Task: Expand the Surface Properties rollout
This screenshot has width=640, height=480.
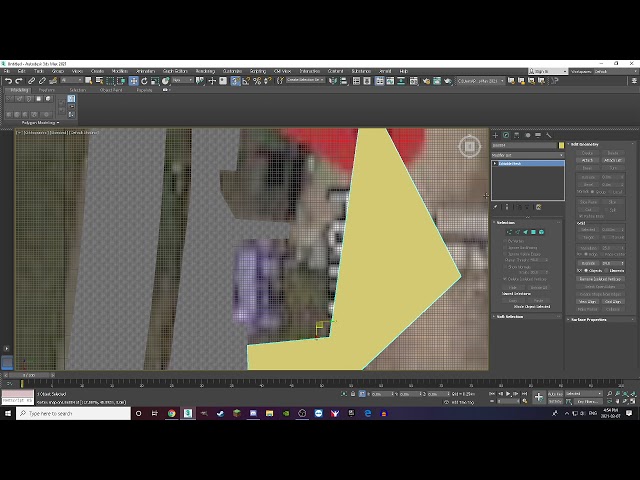Action: 589,320
